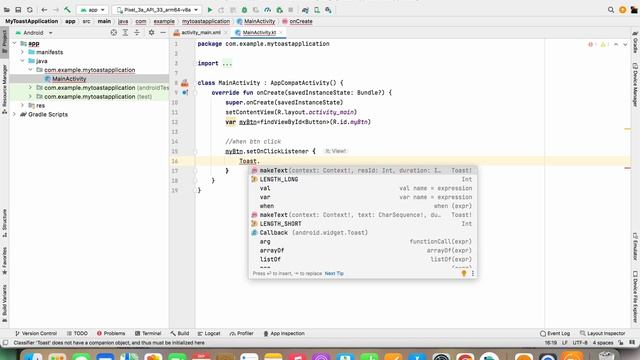Click Expand All in Project panel

coord(125,33)
